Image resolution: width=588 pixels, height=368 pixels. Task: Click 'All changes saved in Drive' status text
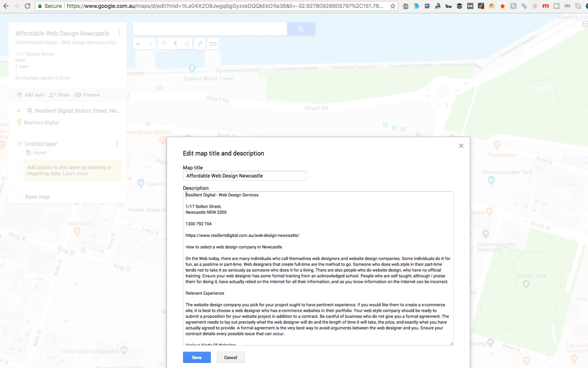pyautogui.click(x=42, y=78)
